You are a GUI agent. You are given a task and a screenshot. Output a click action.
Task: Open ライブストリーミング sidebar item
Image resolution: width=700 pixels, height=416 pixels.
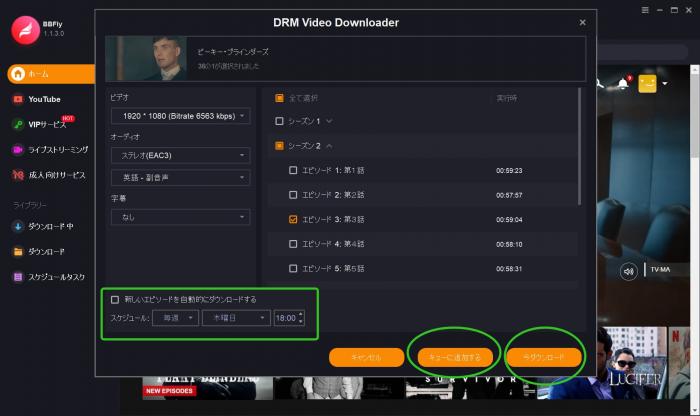pos(58,150)
